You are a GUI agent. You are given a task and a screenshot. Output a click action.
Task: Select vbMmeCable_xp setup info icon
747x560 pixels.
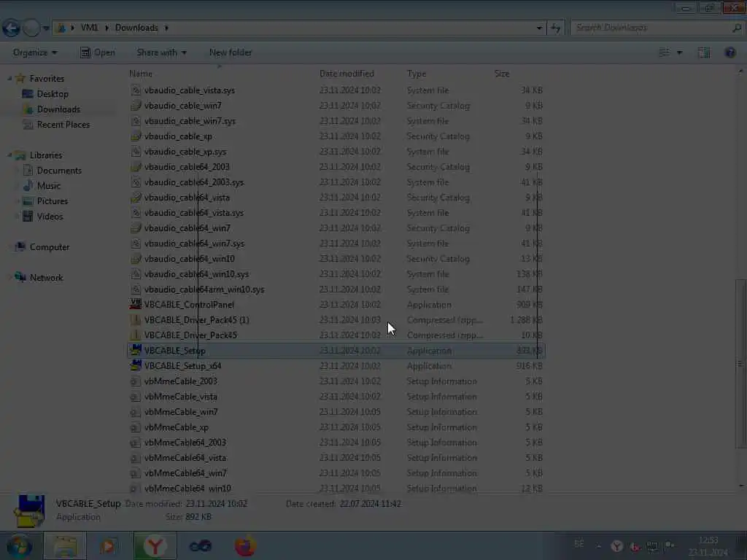pyautogui.click(x=136, y=427)
